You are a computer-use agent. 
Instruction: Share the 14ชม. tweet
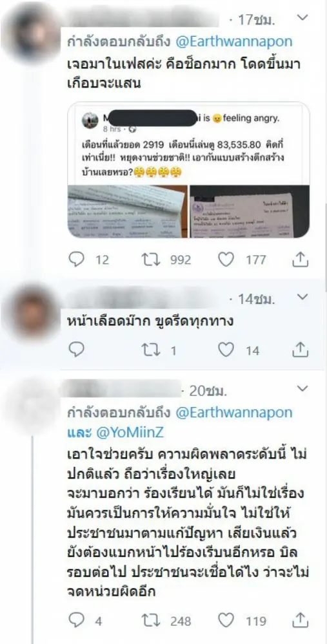click(301, 350)
